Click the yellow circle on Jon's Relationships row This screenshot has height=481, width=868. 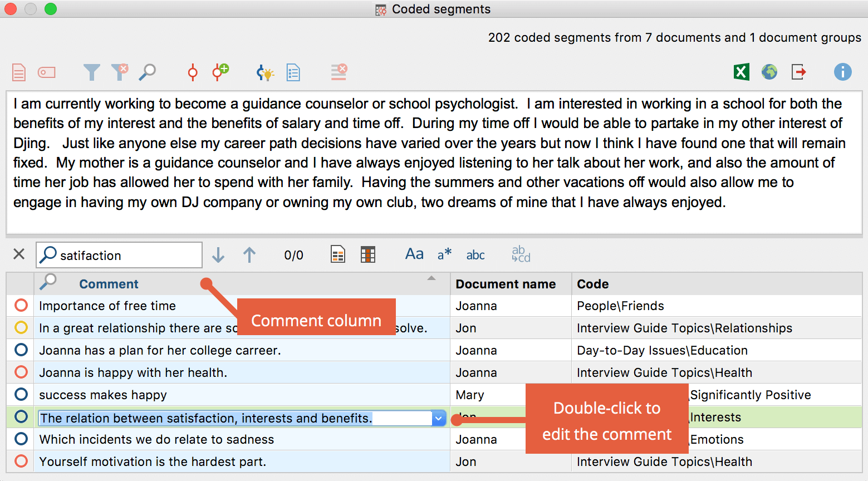[x=21, y=328]
